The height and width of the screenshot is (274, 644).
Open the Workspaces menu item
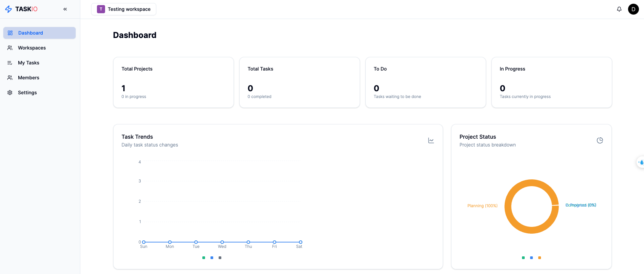tap(32, 48)
